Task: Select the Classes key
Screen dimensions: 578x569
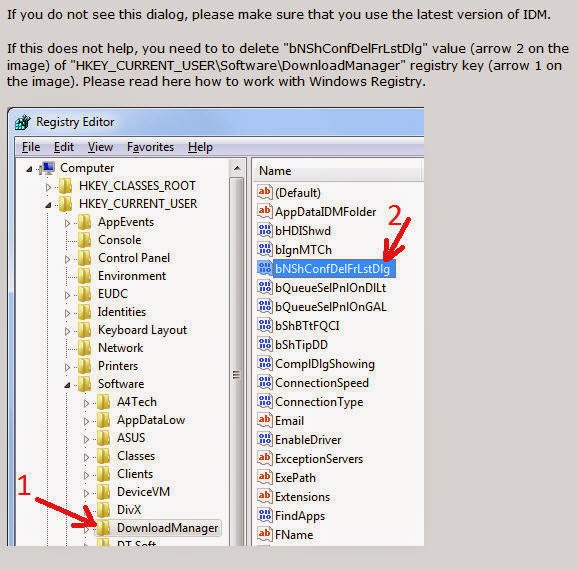Action: coord(136,456)
